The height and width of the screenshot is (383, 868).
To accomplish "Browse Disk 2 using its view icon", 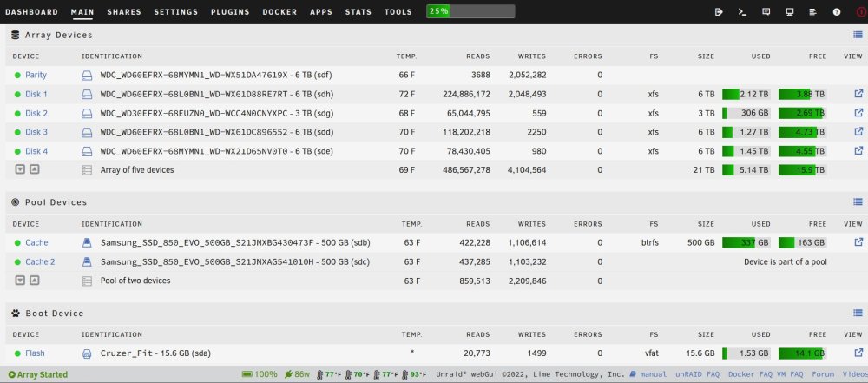I will (858, 113).
